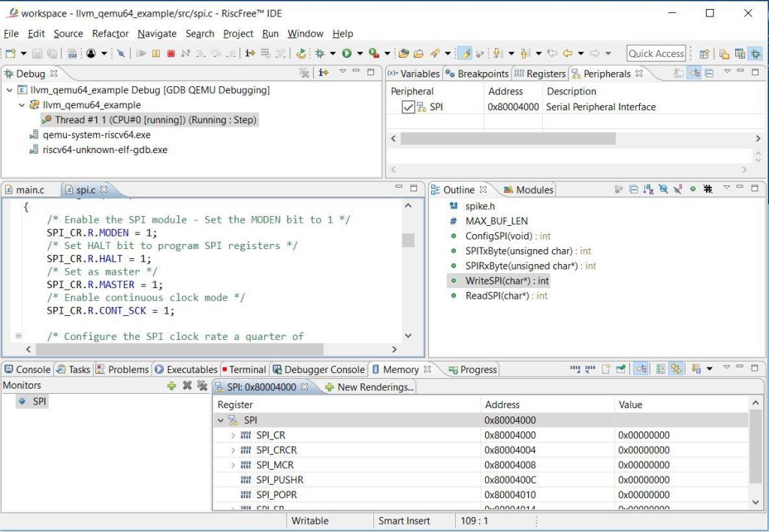Collapse the llvm_qemu64_example process node
769x532 pixels.
tap(22, 105)
